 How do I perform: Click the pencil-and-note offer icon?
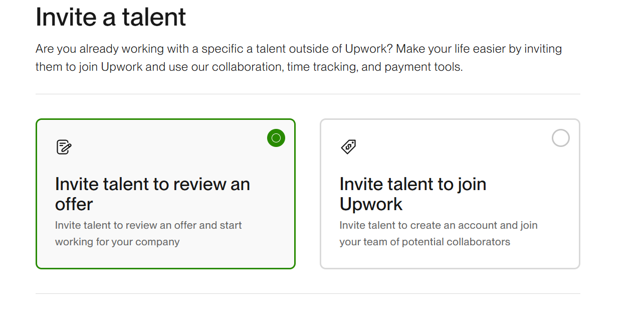64,147
